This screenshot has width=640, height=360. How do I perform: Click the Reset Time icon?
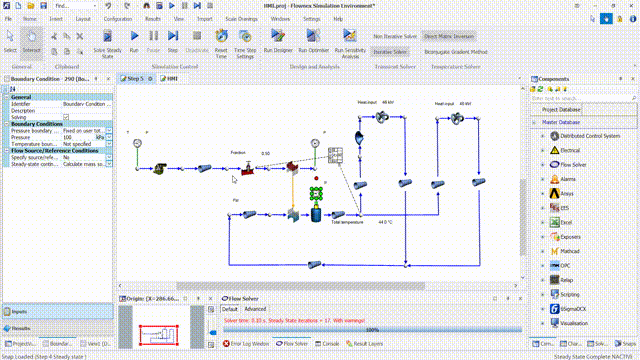point(221,36)
